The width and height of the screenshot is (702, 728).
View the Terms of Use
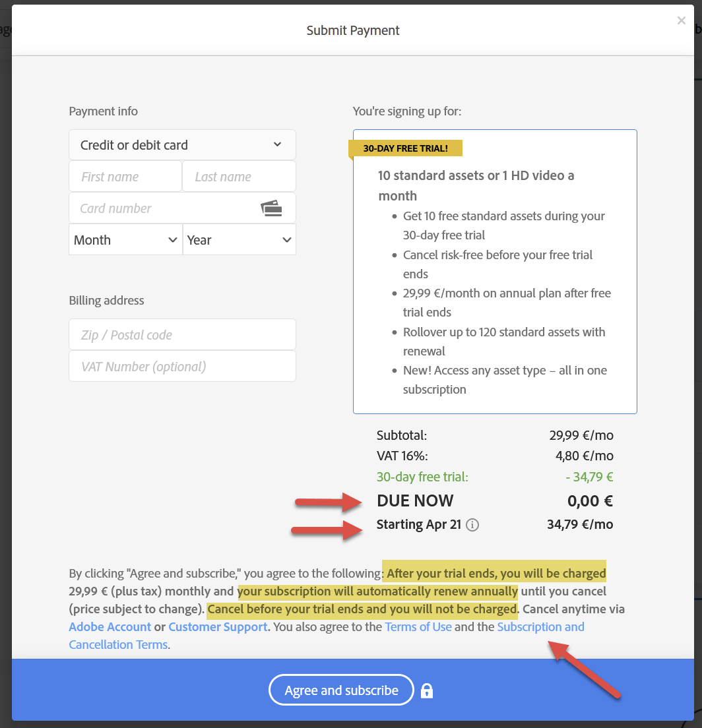point(418,626)
